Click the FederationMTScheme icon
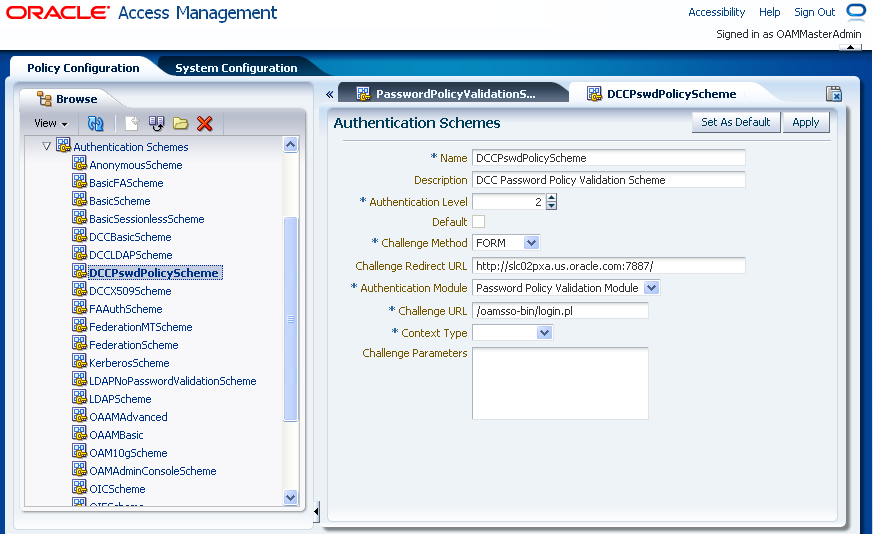The image size is (873, 534). tap(79, 325)
